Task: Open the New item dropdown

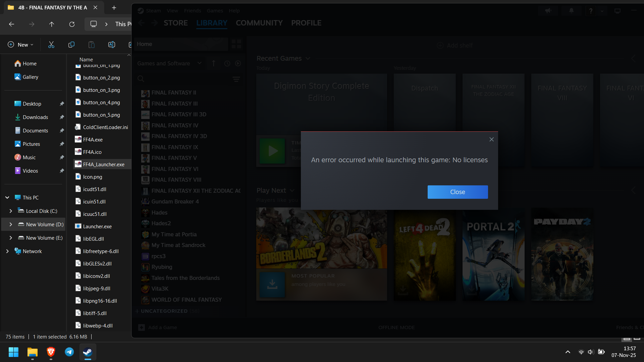Action: (x=21, y=45)
